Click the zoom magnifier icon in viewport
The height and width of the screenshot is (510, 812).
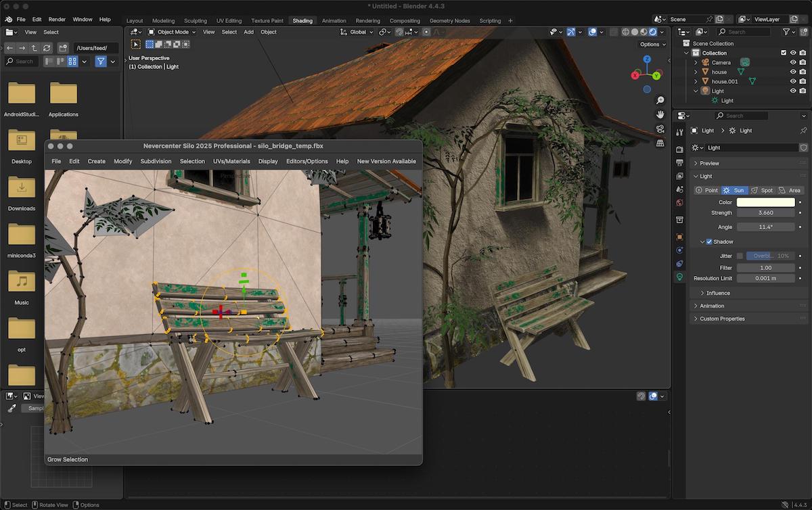coord(660,100)
